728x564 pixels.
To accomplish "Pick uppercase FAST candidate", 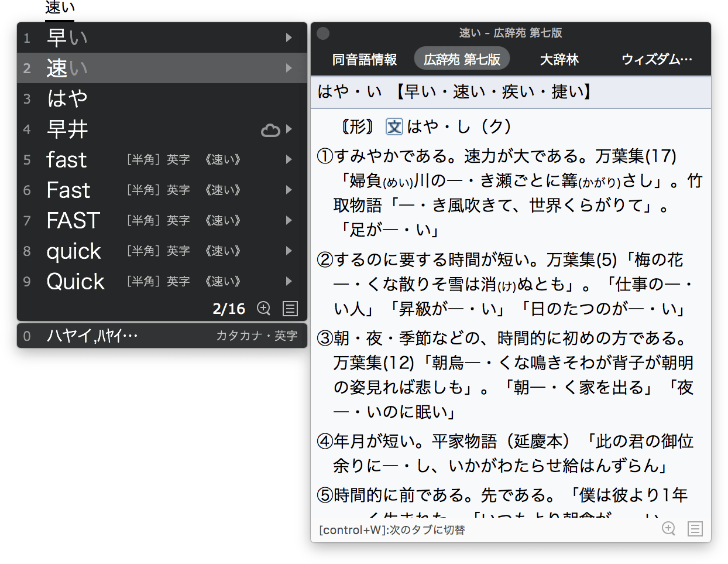I will click(162, 220).
